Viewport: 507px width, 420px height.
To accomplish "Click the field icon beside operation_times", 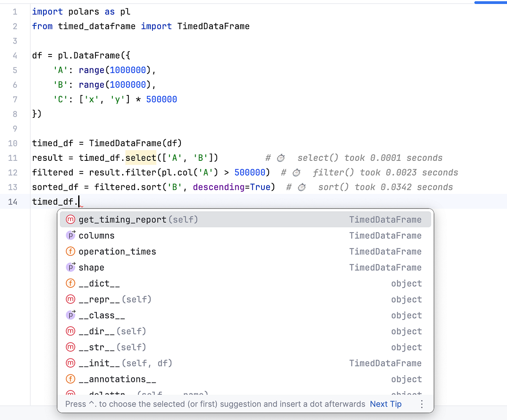I will click(70, 251).
